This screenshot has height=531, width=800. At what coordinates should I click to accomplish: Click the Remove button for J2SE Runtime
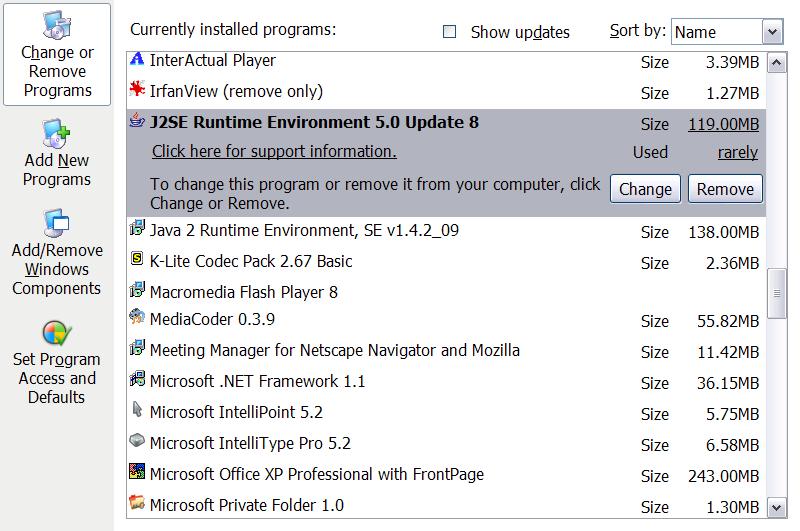point(725,189)
